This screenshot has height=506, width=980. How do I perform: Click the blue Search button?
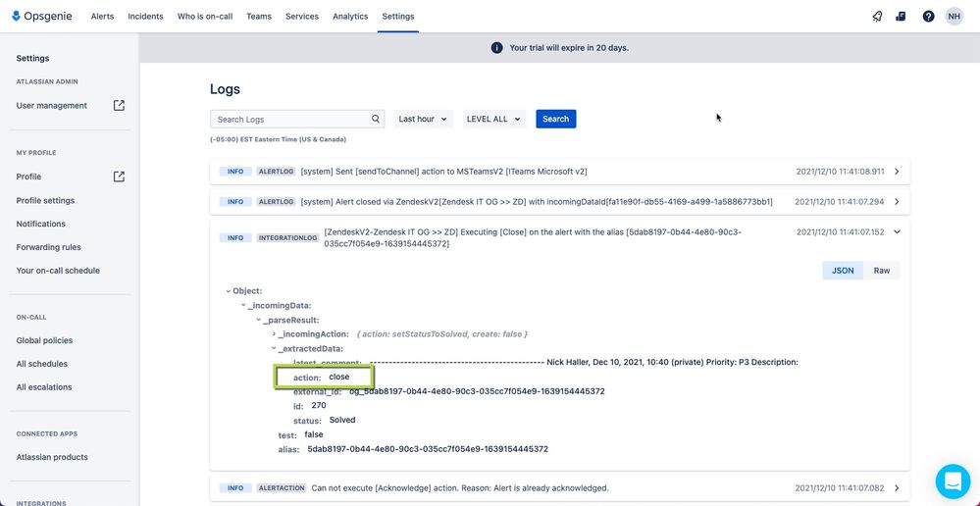(555, 119)
